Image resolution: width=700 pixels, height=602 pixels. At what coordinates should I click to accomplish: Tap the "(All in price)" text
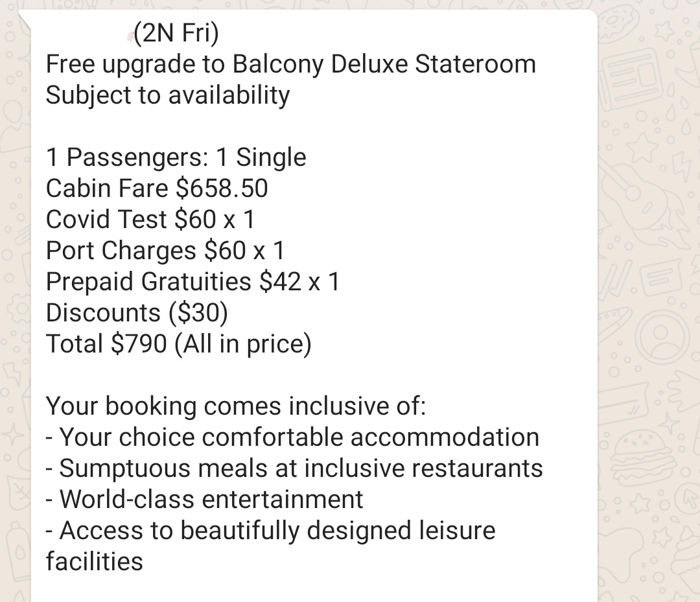pos(243,344)
